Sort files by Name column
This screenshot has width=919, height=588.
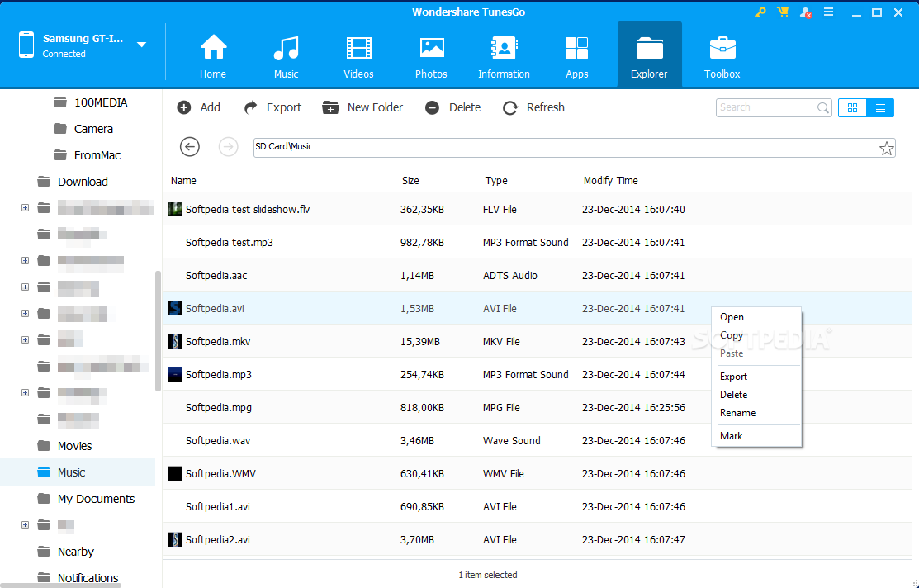tap(183, 181)
